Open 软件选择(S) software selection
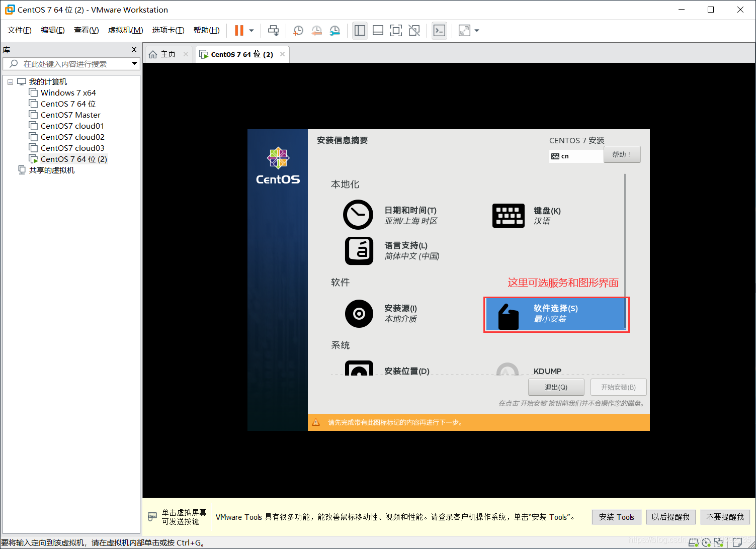The height and width of the screenshot is (549, 756). pos(556,314)
